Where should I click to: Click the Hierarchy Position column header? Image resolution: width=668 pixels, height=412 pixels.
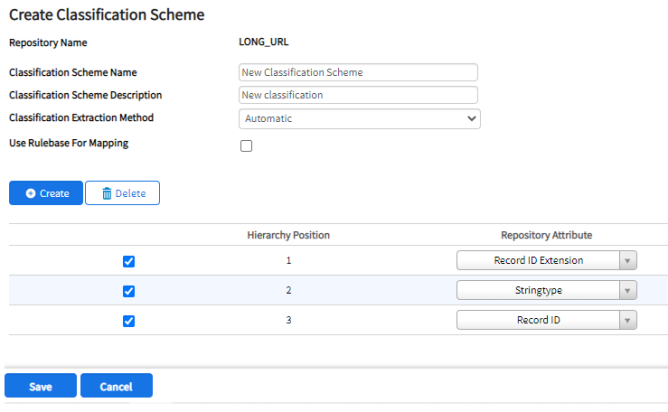pyautogui.click(x=288, y=235)
